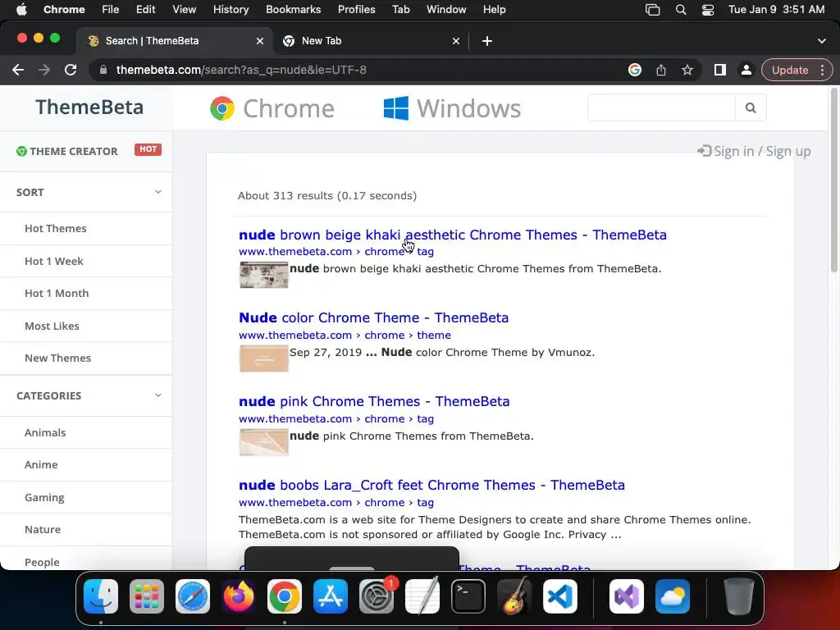Open a new tab with plus button
This screenshot has height=630, width=840.
[x=487, y=41]
